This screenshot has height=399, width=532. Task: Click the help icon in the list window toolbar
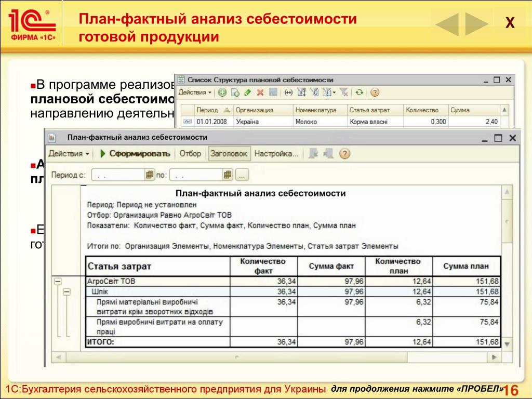(x=375, y=92)
